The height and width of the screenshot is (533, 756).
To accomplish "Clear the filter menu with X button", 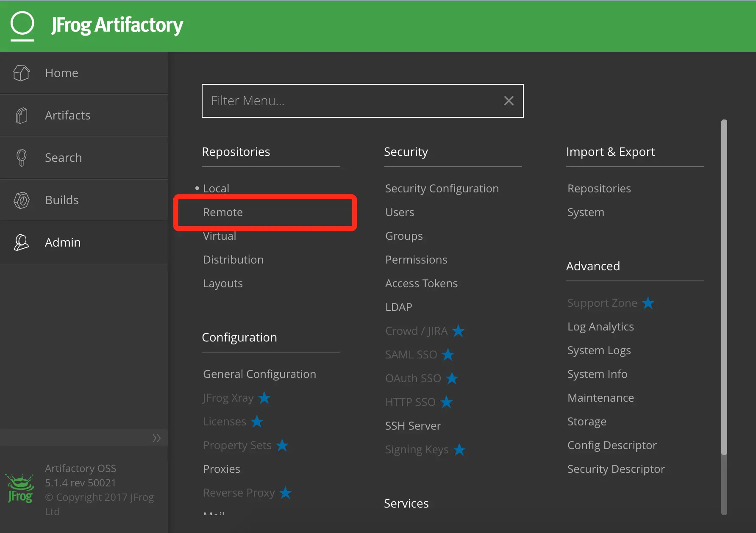I will point(509,101).
